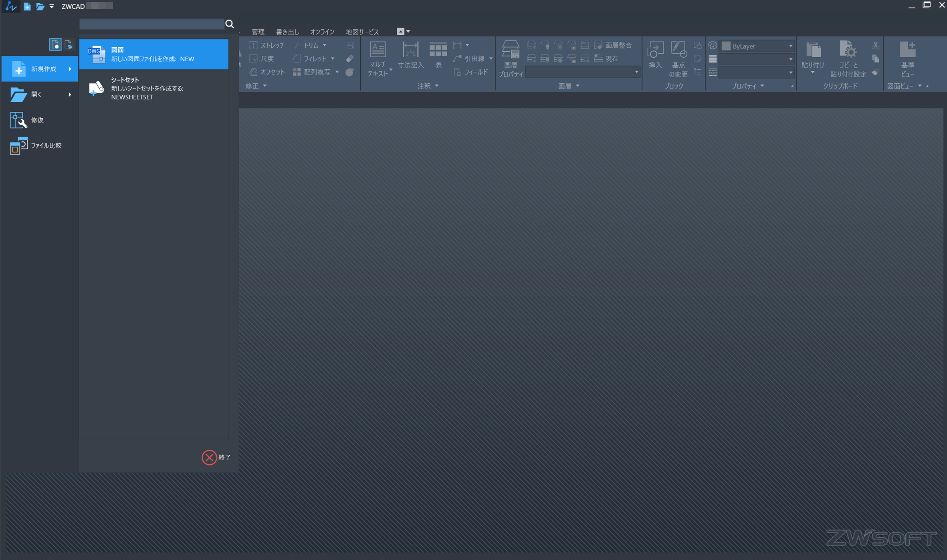Screen dimensions: 947x560
Task: Select the オフセット offset tool
Action: [x=267, y=72]
